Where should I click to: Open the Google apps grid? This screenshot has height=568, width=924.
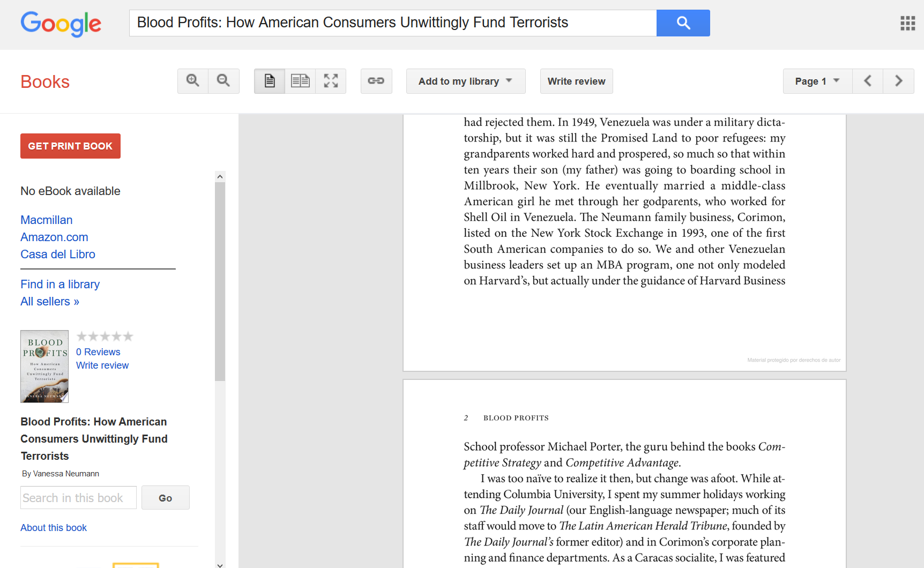point(907,23)
